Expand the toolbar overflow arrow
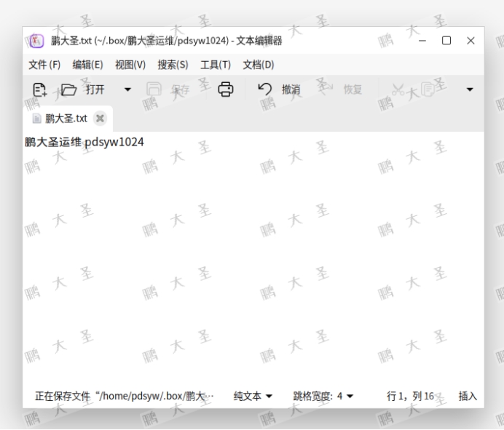The image size is (504, 430). (x=470, y=89)
